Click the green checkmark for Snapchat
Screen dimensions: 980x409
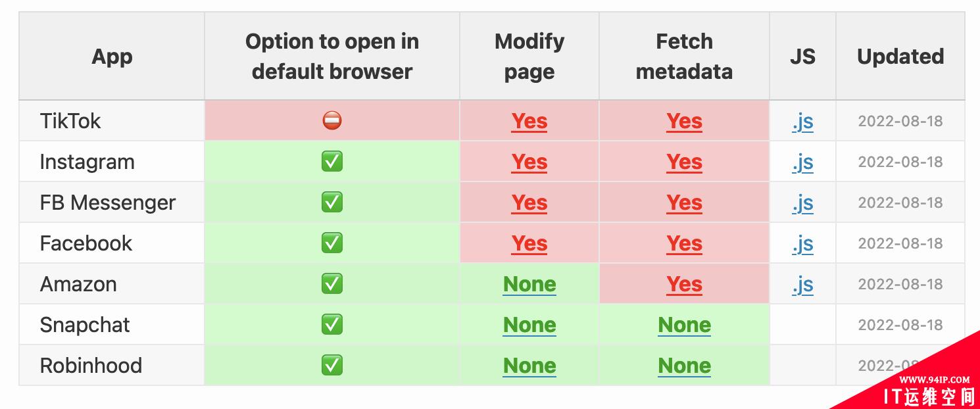[x=332, y=325]
